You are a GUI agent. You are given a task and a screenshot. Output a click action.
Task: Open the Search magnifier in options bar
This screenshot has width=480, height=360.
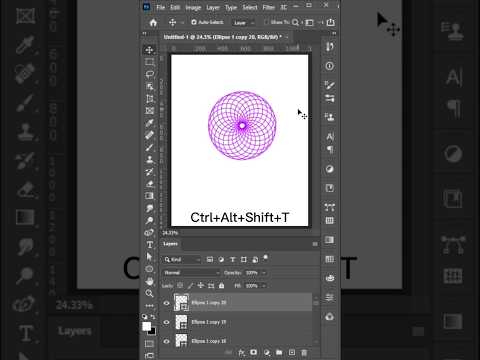[x=295, y=22]
